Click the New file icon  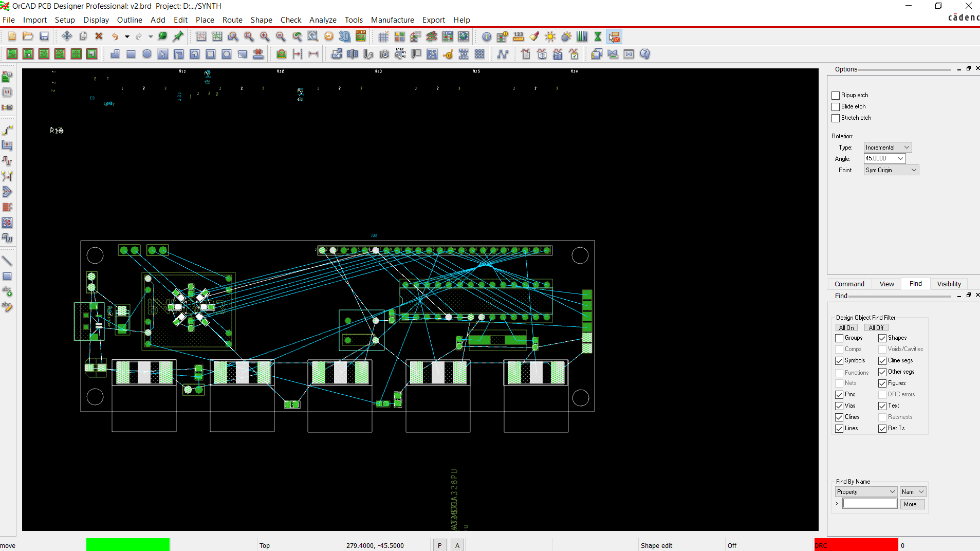[12, 36]
